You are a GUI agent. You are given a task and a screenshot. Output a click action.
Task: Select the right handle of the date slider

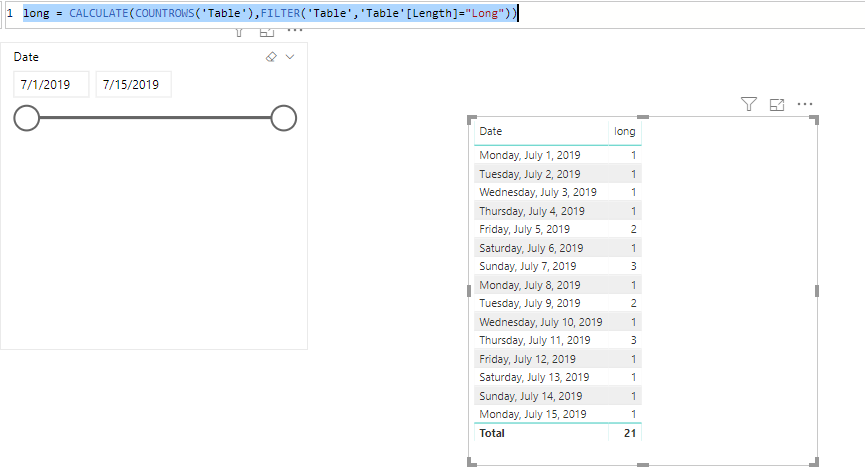(x=284, y=118)
